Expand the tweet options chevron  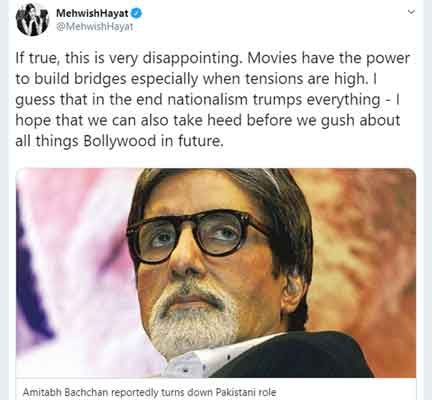tap(411, 12)
